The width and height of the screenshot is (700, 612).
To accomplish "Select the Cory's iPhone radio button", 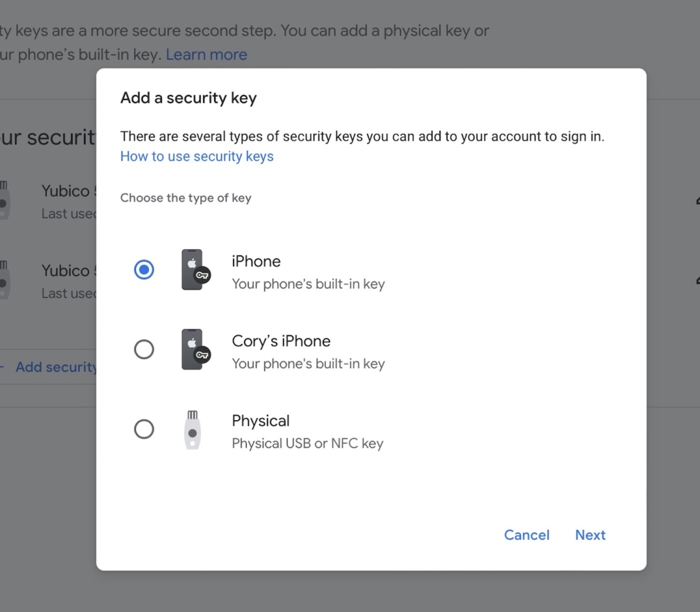I will pos(144,349).
